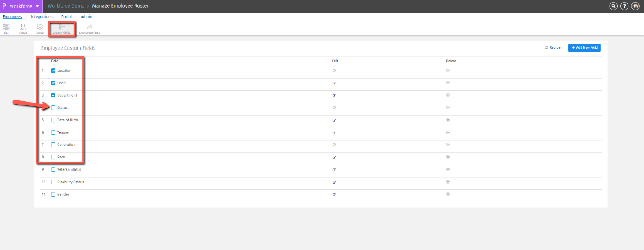
Task: Switch to the Integrations tab
Action: (42, 17)
